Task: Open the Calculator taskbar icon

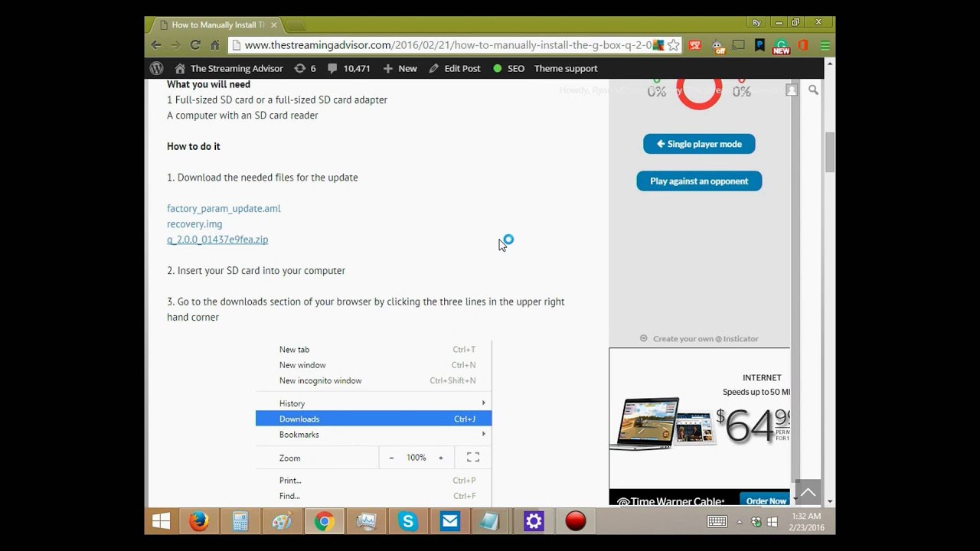Action: [x=240, y=521]
